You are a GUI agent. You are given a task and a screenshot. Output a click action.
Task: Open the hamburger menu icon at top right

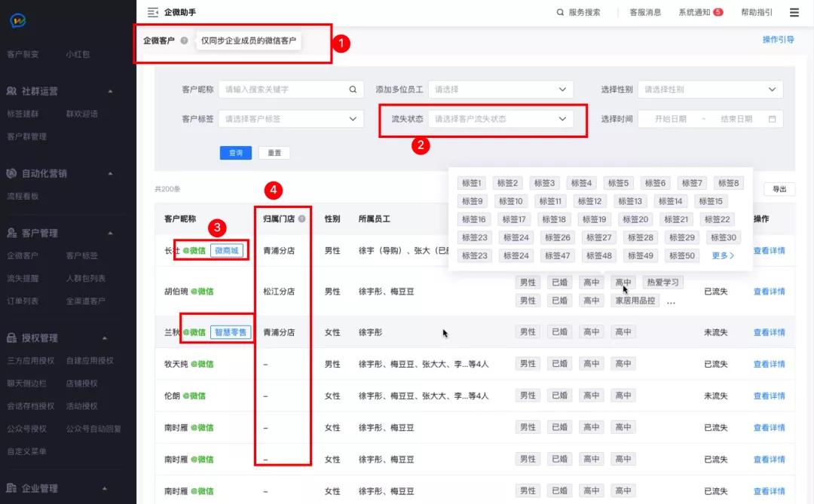pos(794,12)
